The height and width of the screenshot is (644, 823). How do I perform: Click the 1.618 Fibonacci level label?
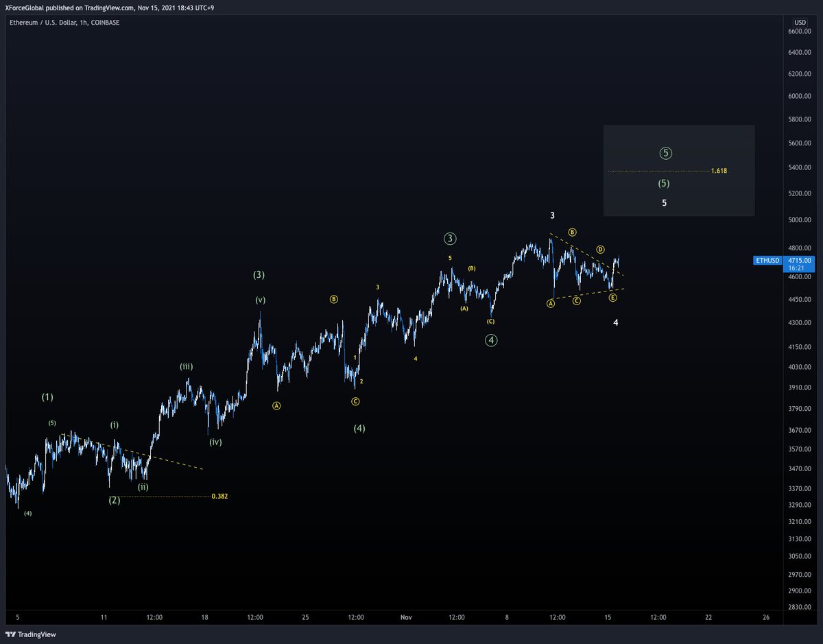click(x=719, y=170)
